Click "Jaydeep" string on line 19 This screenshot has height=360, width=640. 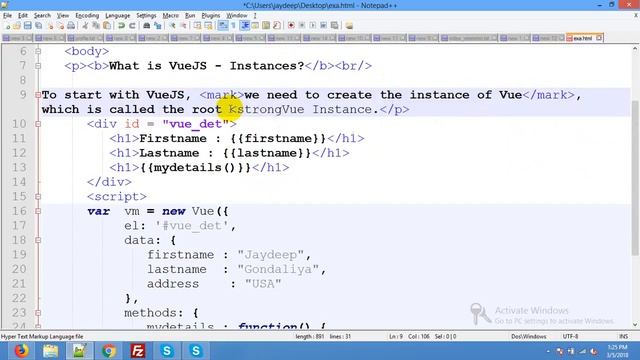pyautogui.click(x=271, y=255)
